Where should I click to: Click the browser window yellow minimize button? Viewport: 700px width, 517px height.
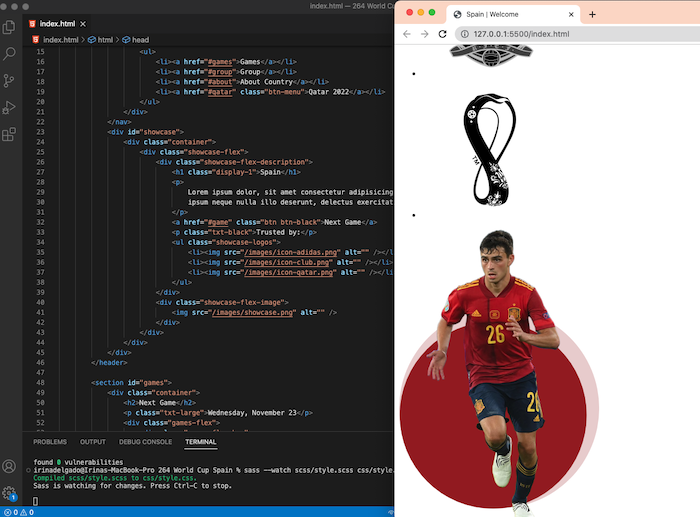tap(421, 12)
